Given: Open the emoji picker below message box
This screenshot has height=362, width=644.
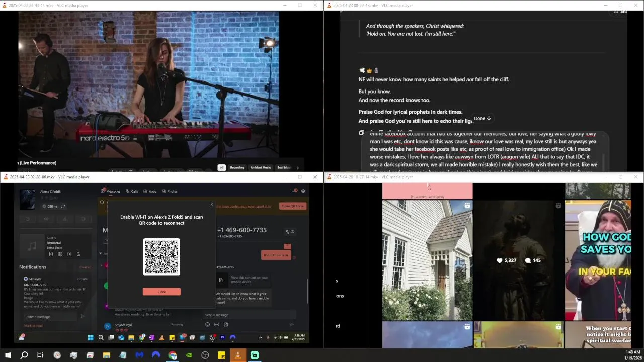Looking at the screenshot, I should click(207, 324).
